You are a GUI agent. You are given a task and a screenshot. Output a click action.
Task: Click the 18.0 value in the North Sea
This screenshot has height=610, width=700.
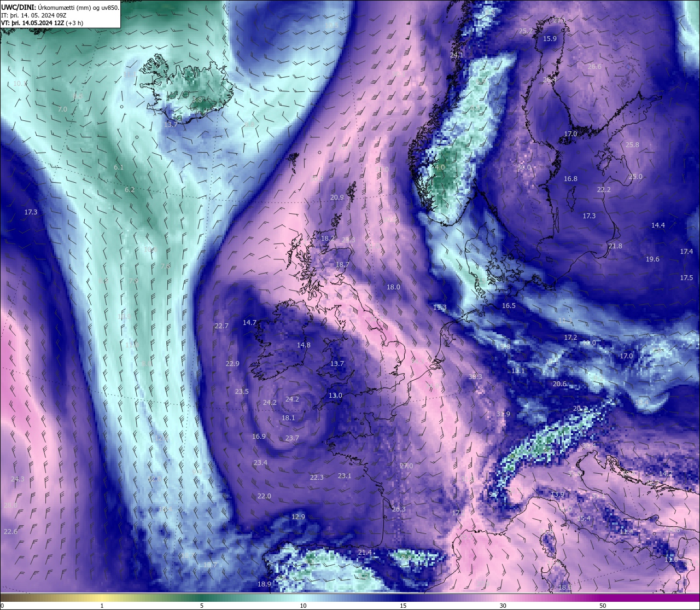coord(393,287)
